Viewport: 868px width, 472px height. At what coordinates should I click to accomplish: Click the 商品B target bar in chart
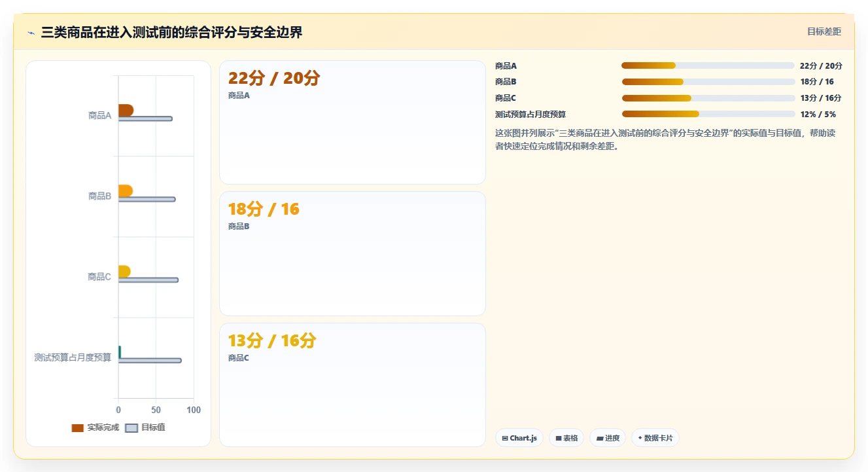point(147,199)
